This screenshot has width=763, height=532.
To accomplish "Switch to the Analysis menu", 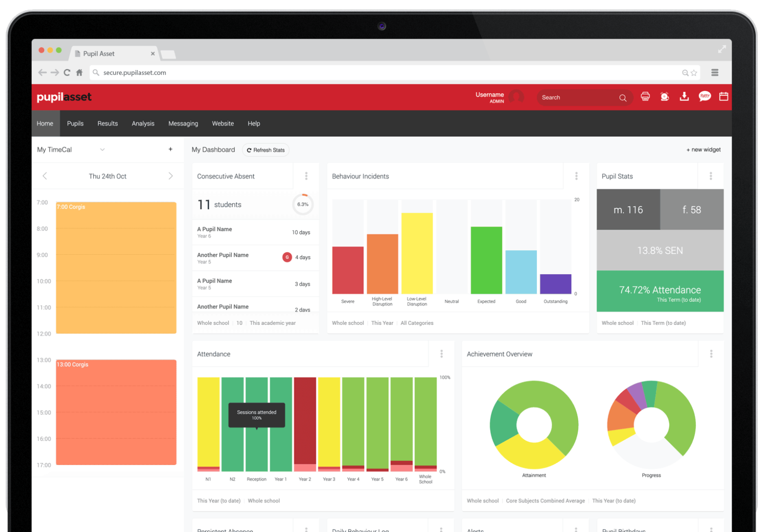I will click(143, 124).
